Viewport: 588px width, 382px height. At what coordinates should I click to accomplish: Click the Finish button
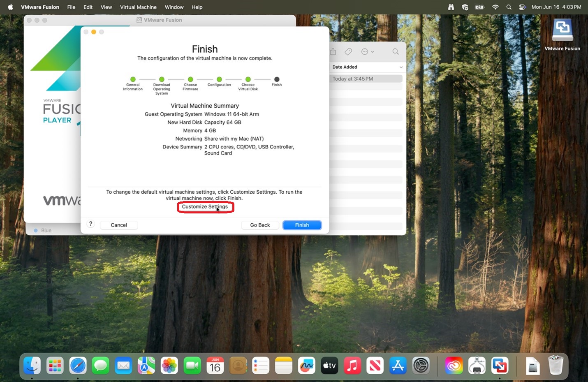click(x=302, y=225)
